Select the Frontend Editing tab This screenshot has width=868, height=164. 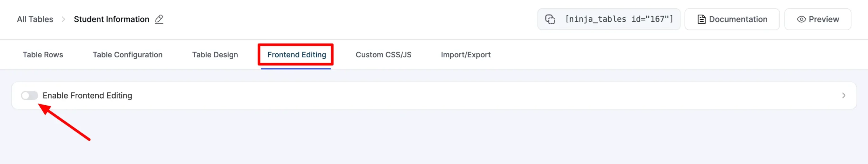[x=297, y=55]
